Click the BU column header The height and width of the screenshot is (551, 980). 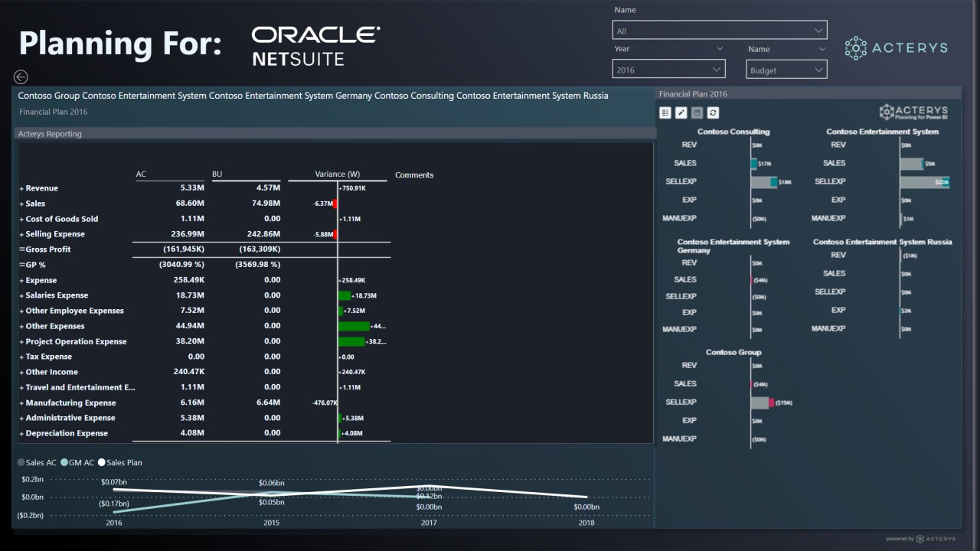(217, 174)
